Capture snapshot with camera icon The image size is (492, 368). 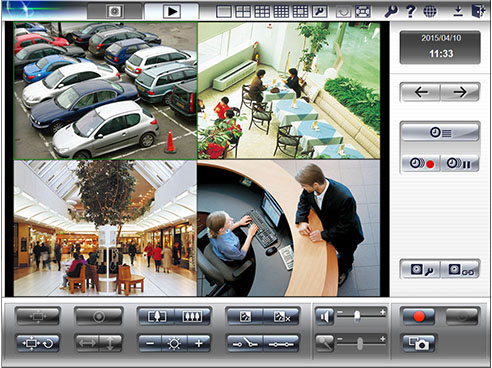[x=419, y=344]
